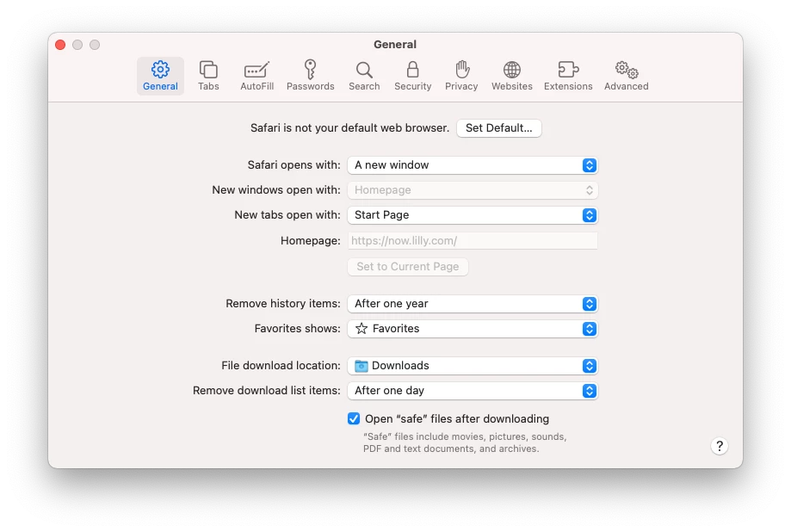Open the 'New windows open with' Homepage dropdown
This screenshot has width=791, height=532.
473,190
